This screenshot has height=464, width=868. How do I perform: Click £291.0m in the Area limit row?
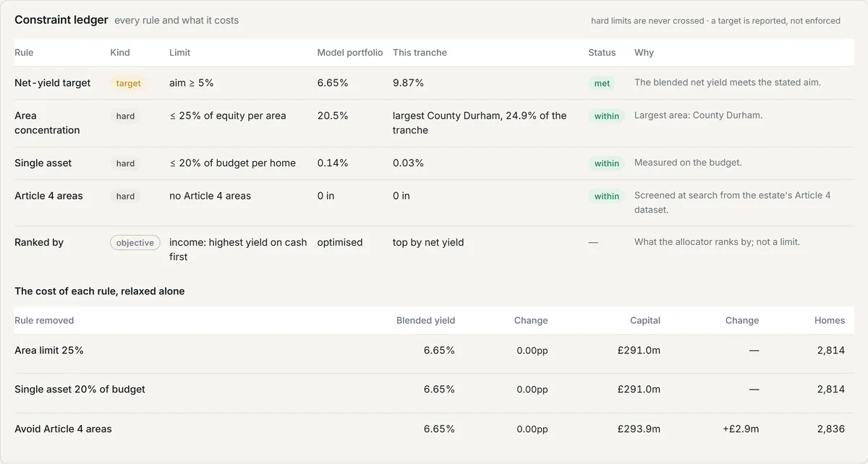(x=639, y=351)
